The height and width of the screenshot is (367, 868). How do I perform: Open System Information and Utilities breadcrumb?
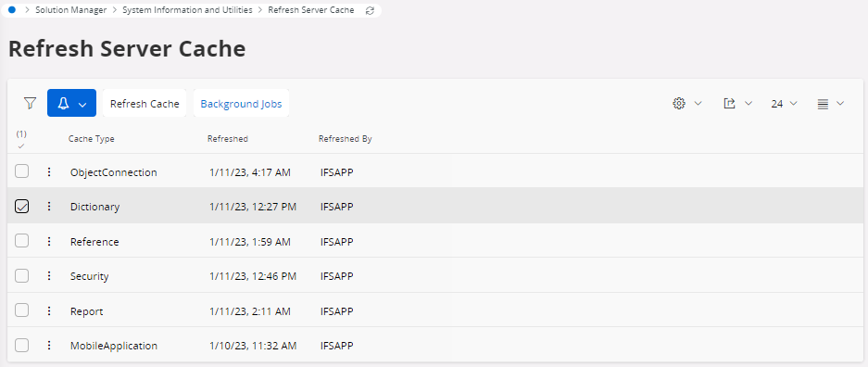pos(187,10)
